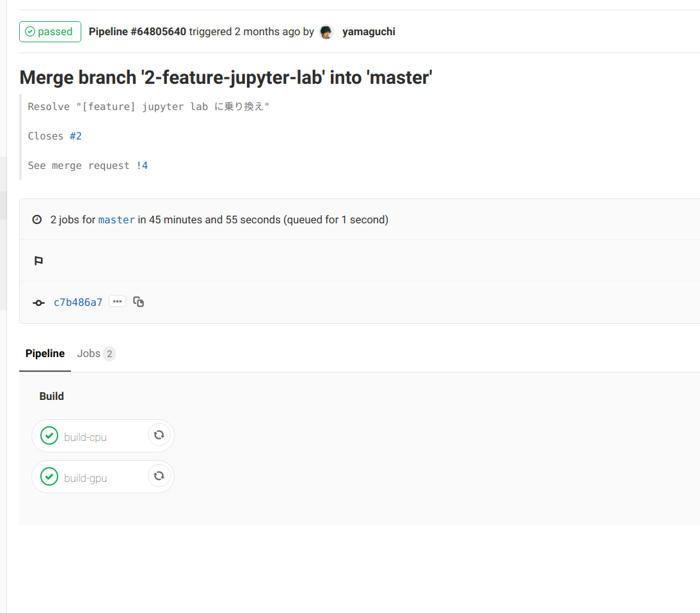Open the yamaguchi user profile link

click(x=369, y=32)
